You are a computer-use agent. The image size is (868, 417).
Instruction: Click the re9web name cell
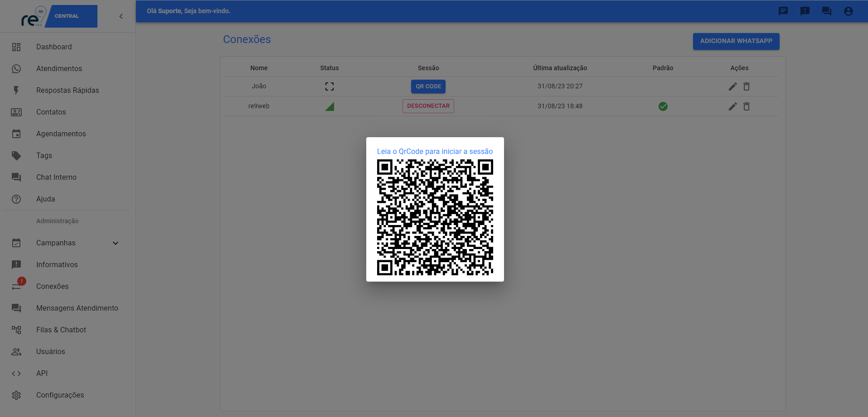(x=259, y=106)
